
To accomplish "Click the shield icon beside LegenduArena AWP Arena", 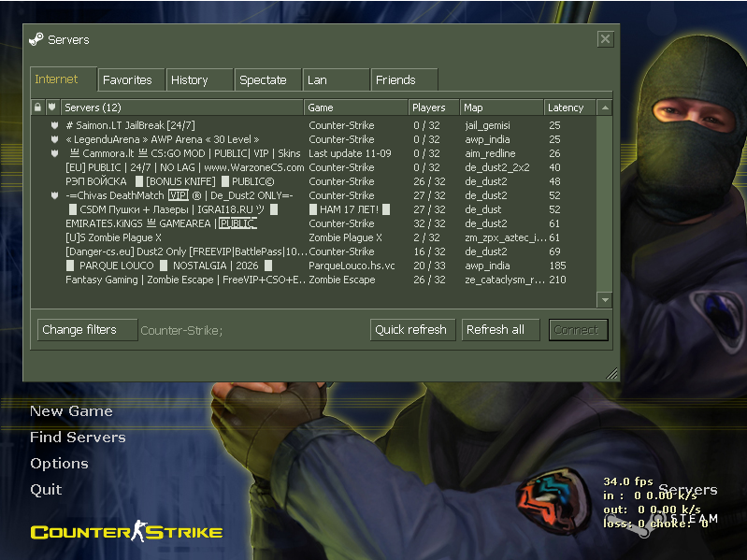I will pyautogui.click(x=55, y=139).
